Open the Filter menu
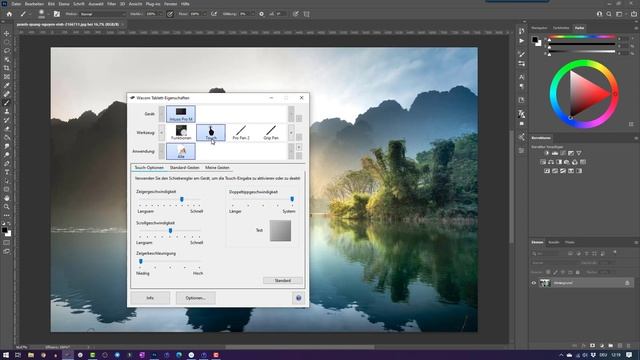 pos(111,4)
